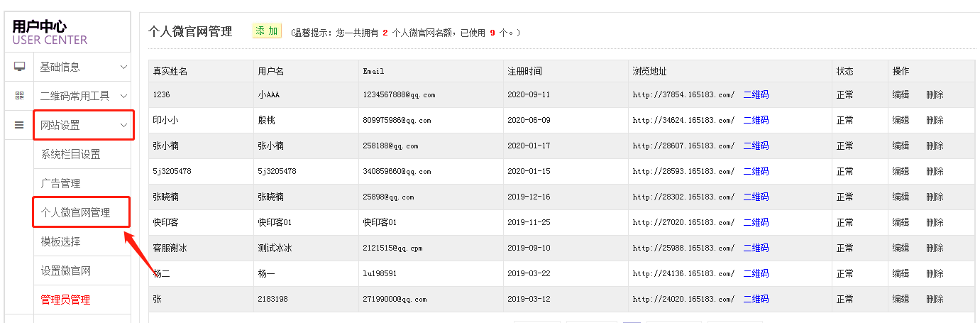Image resolution: width=980 pixels, height=323 pixels.
Task: Expand the 二维码常用工具 chevron arrow
Action: click(123, 96)
